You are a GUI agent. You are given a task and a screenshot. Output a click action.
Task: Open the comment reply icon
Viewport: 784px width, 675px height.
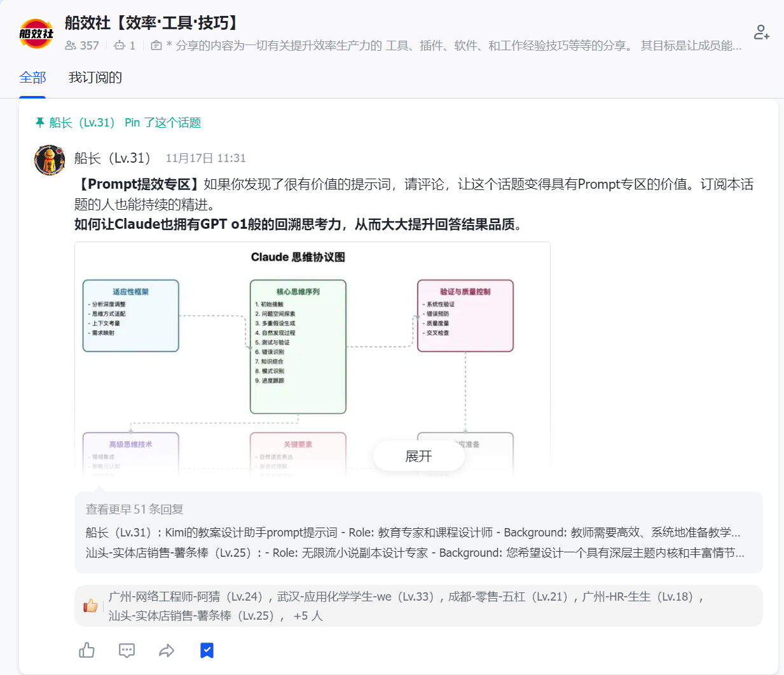[x=127, y=650]
